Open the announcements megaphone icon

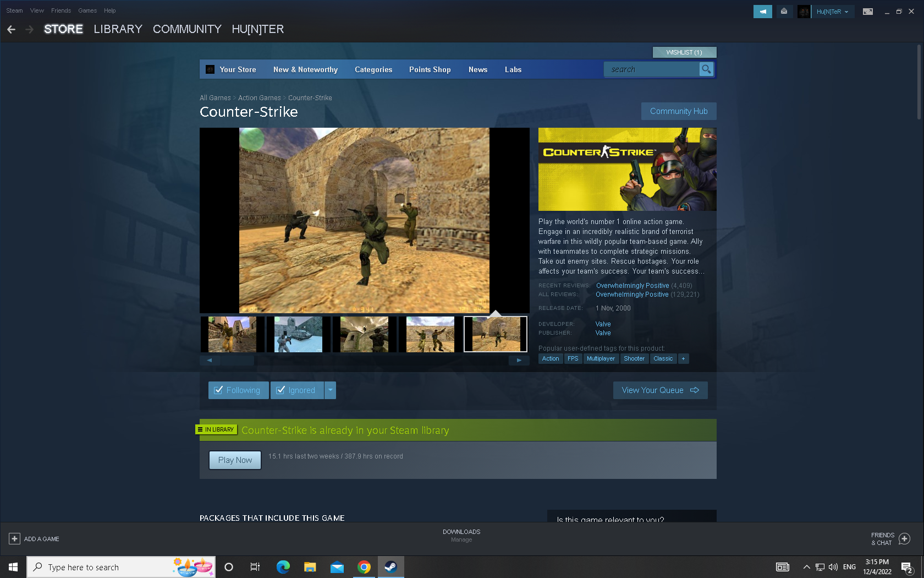point(762,12)
